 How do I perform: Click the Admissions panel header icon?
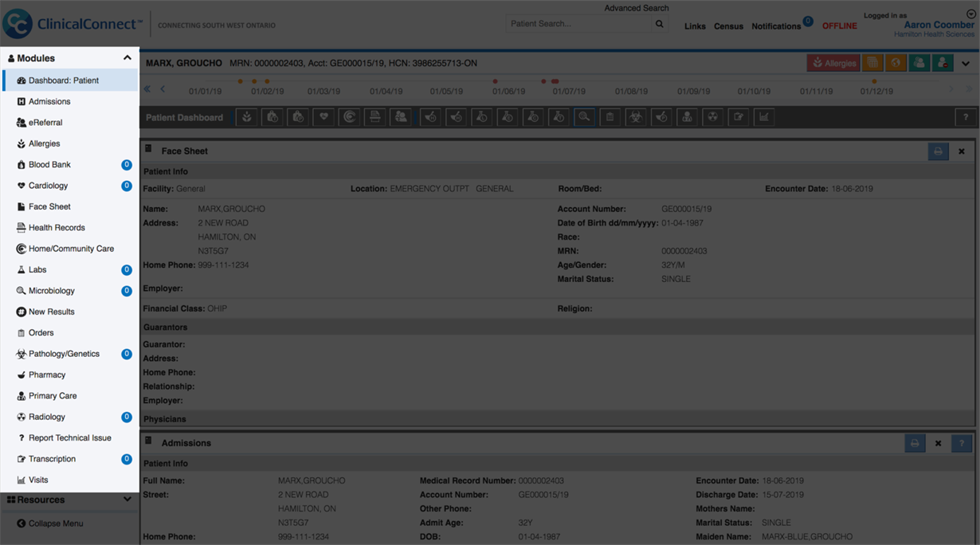pos(148,441)
